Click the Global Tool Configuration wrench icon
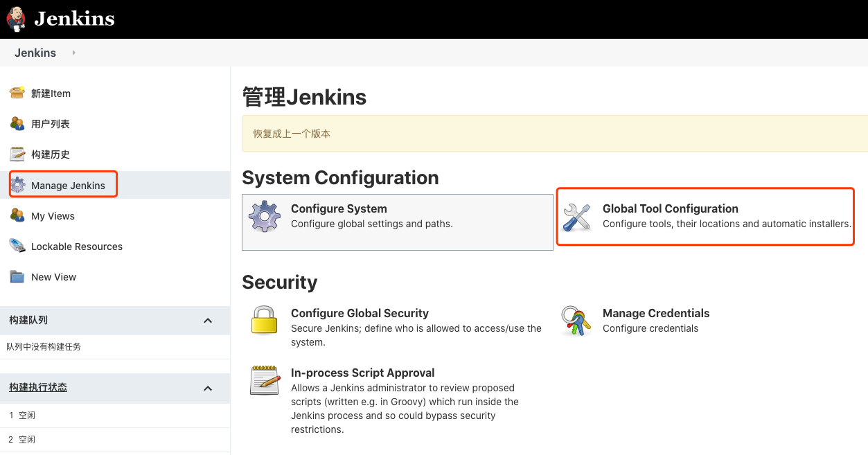 (577, 215)
